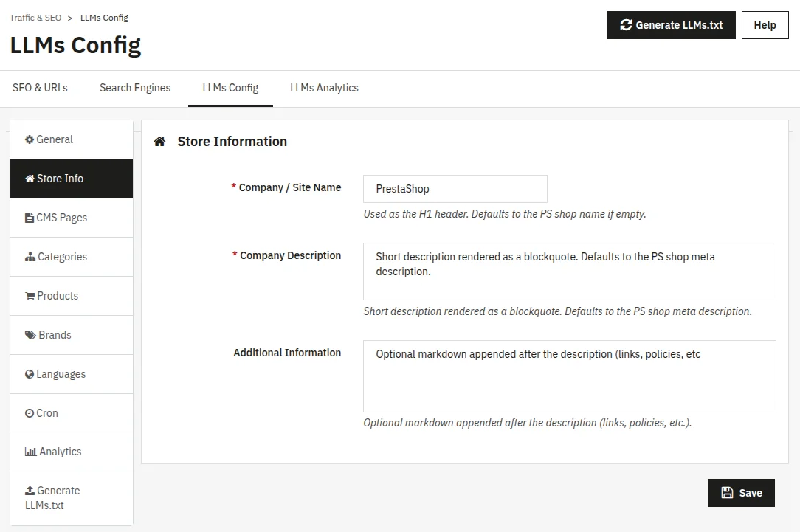Screen dimensions: 800x532
Task: Click the Generate LLMs.txt header button
Action: [671, 25]
